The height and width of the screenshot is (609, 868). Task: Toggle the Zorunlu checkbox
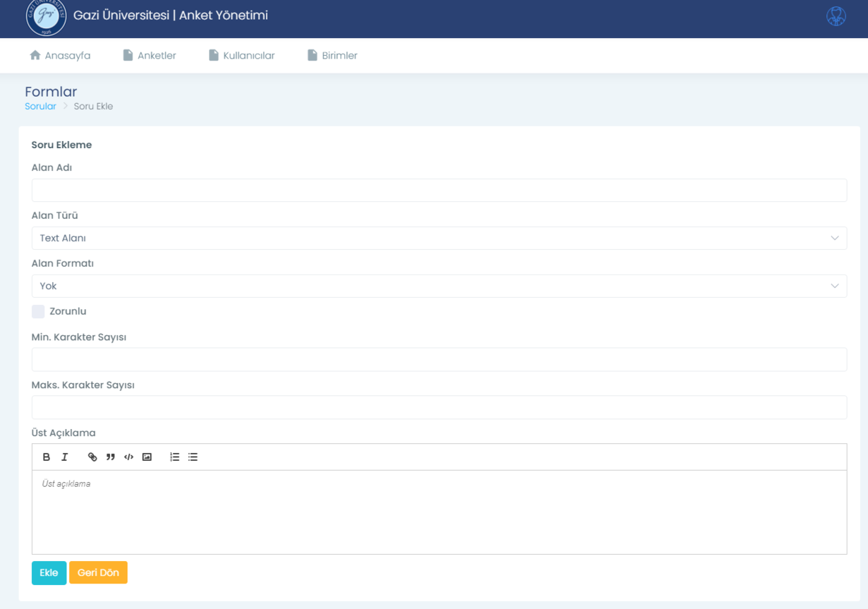click(38, 311)
